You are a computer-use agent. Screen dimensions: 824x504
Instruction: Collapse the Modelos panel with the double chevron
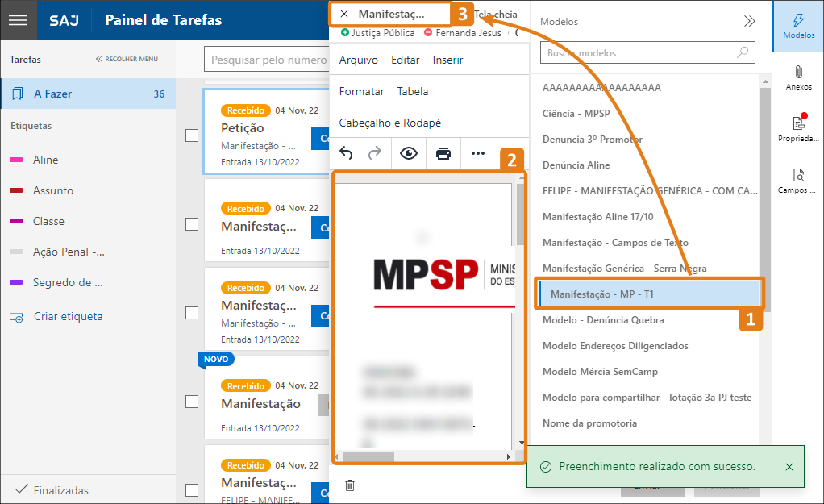(x=750, y=22)
